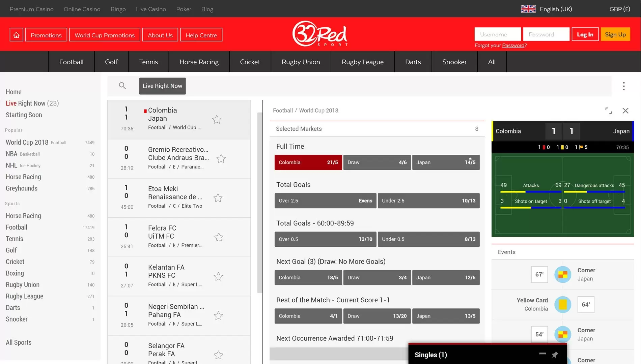Viewport: 641px width, 364px height.
Task: Favourite the Colombia Japan match star
Action: point(217,119)
